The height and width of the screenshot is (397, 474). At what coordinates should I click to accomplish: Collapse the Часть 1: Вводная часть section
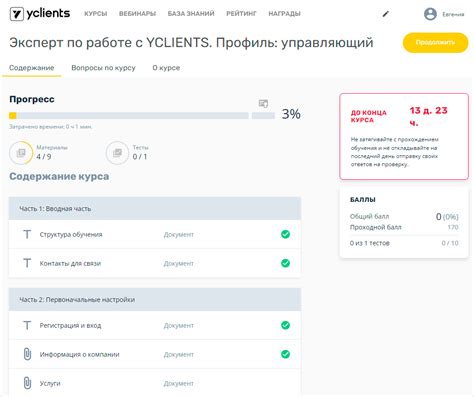point(155,208)
